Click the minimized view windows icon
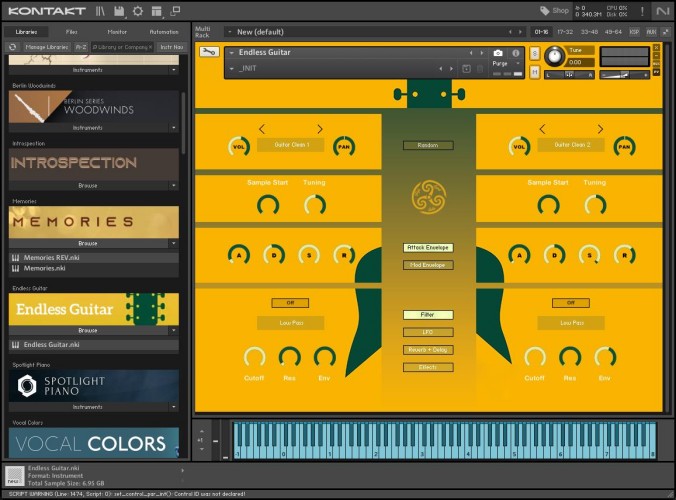676x500 pixels. pos(175,11)
